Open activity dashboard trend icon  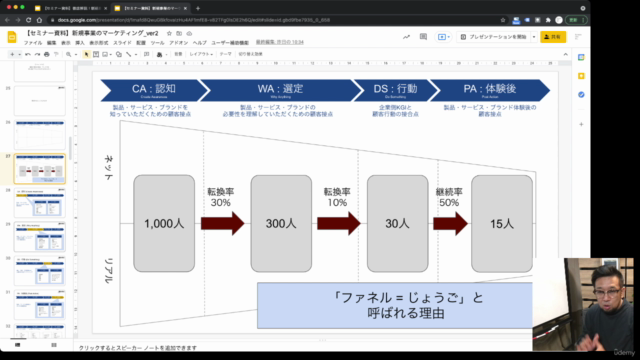click(x=406, y=37)
